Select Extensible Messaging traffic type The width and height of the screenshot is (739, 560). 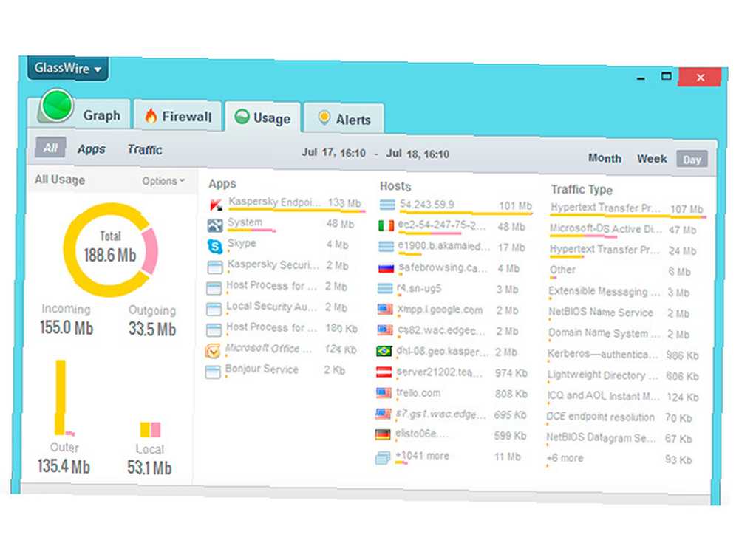coord(619,292)
